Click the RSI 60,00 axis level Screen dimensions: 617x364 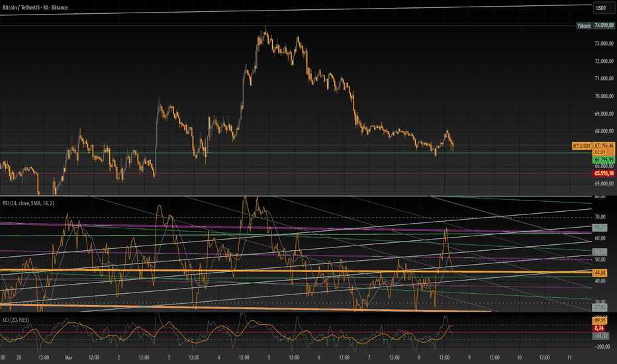[600, 238]
